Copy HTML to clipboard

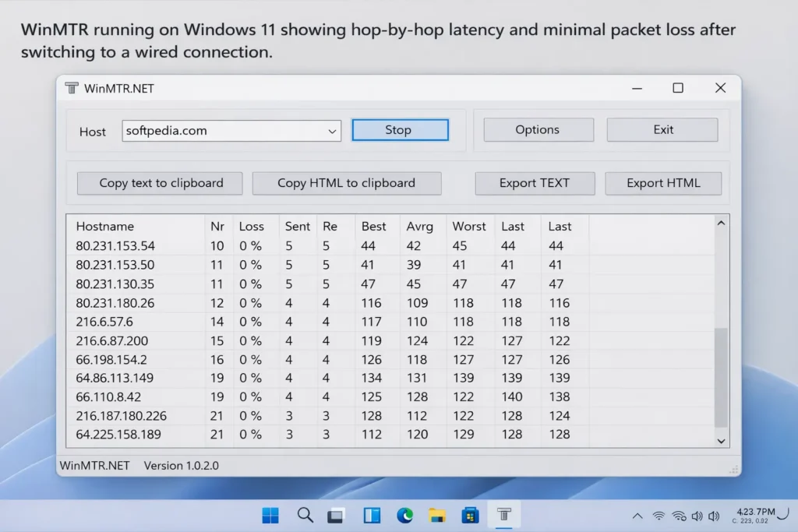point(347,183)
